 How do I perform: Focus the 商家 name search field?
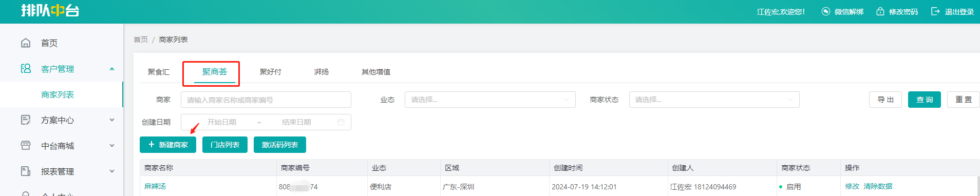266,100
